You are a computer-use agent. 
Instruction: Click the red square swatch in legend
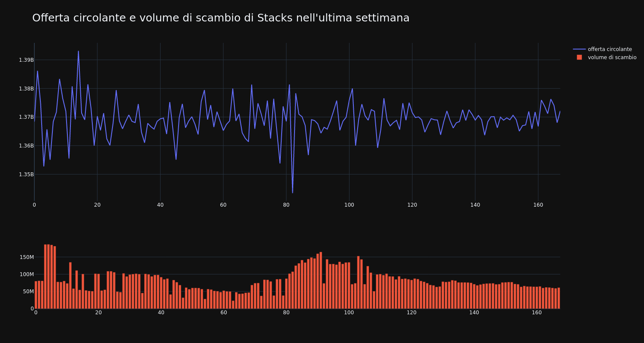coord(579,57)
